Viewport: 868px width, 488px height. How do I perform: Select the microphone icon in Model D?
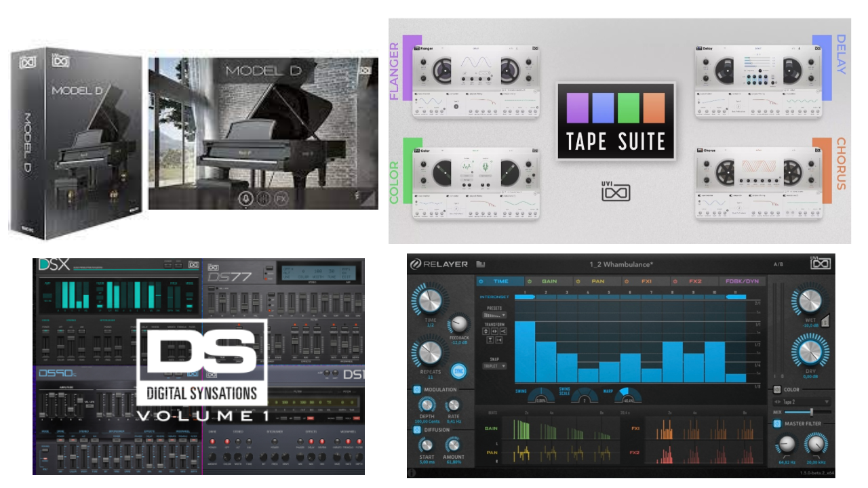point(246,199)
